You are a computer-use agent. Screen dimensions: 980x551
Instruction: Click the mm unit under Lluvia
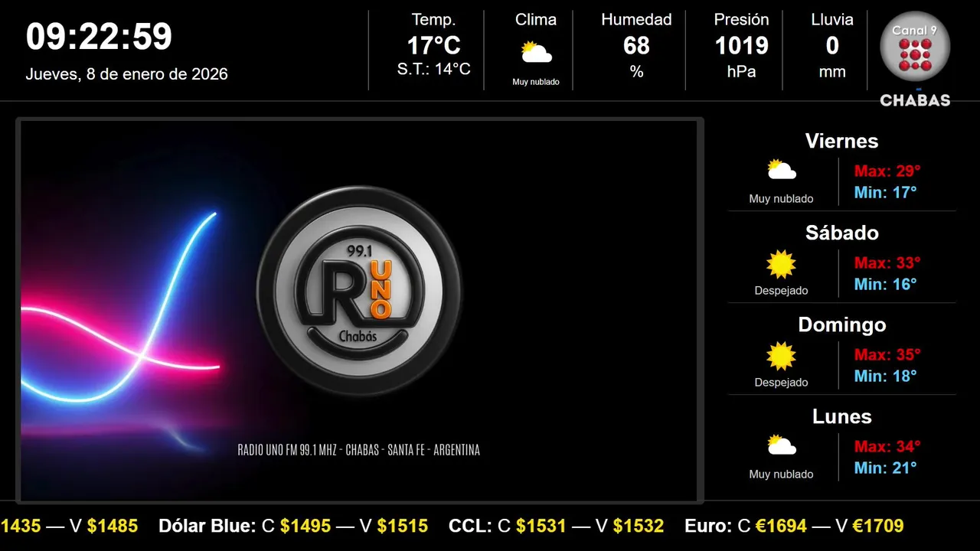tap(832, 72)
